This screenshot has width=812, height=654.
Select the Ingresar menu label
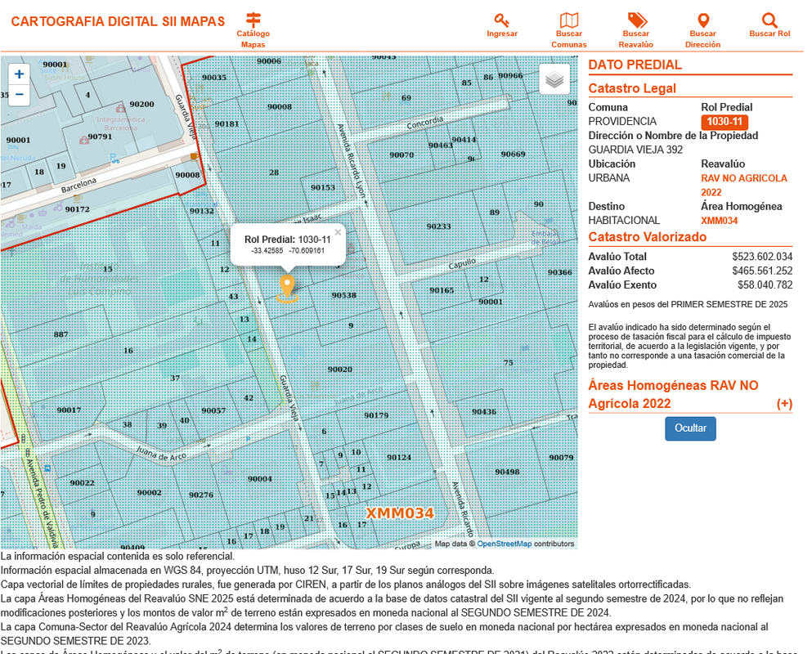point(502,34)
